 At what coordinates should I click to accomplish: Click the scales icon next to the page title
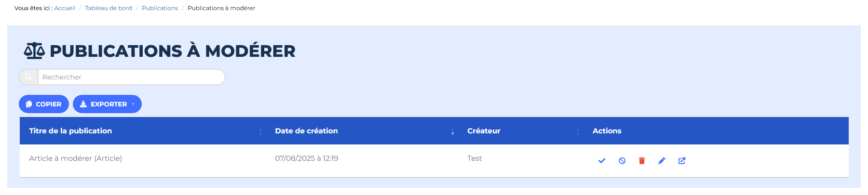click(x=34, y=51)
